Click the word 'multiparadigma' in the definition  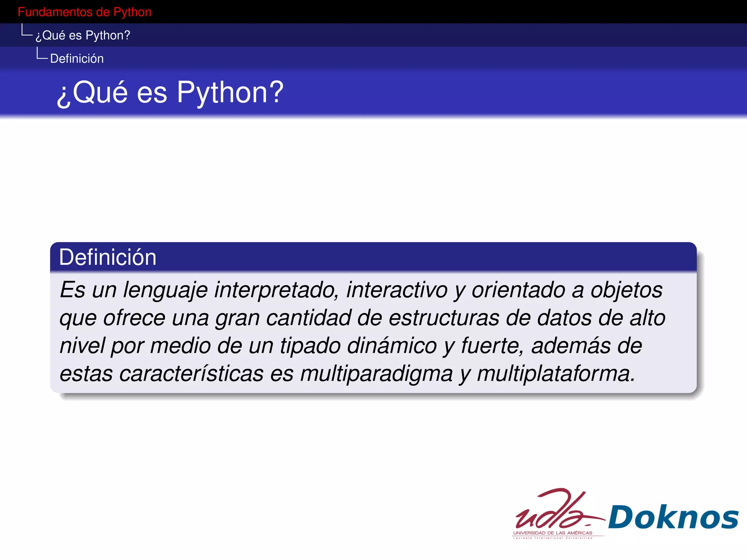(376, 374)
